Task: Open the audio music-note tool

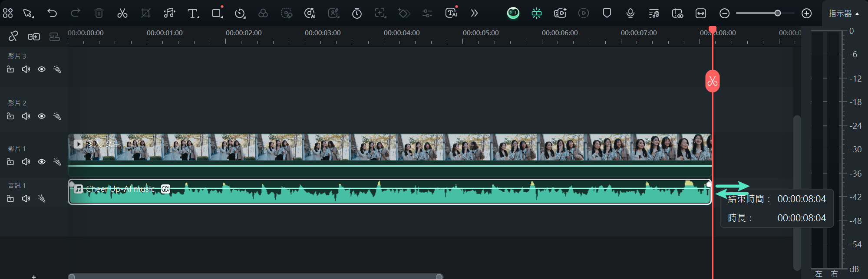Action: 169,13
